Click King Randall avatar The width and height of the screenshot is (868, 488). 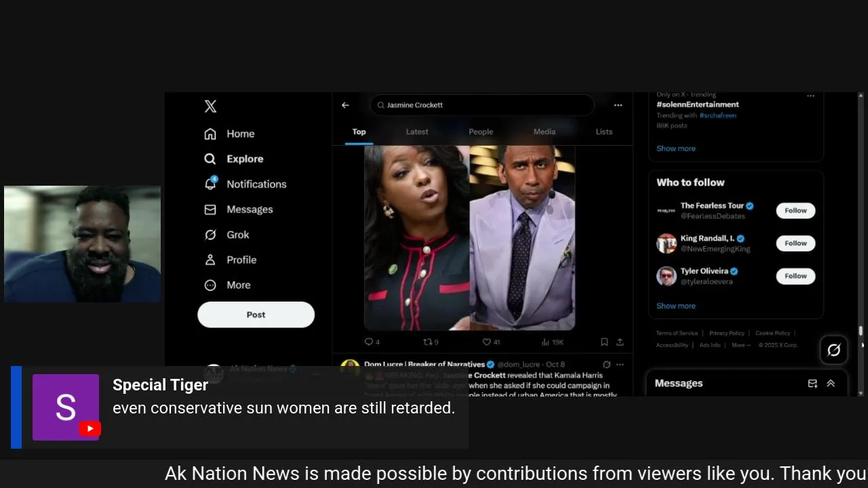(x=666, y=243)
